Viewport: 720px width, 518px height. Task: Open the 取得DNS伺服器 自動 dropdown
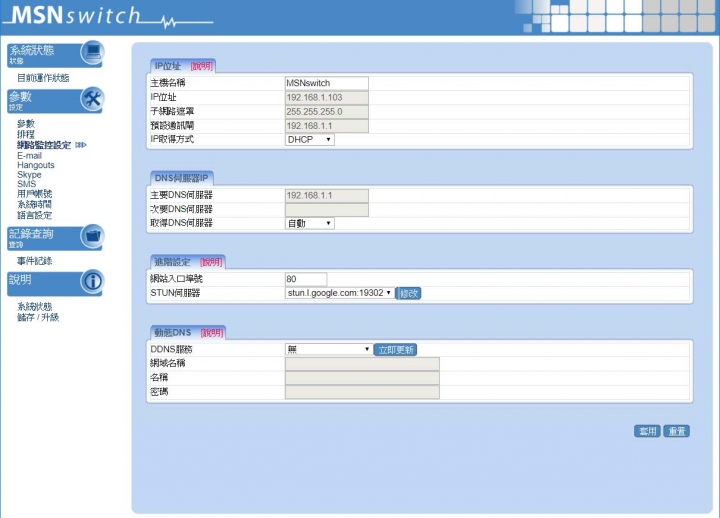[x=309, y=223]
